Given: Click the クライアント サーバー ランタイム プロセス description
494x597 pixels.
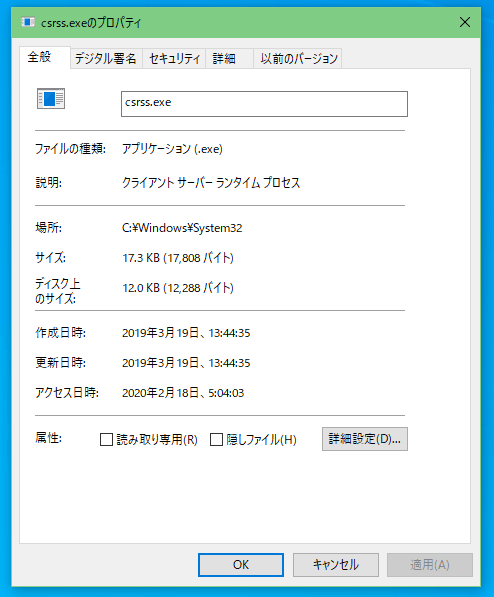Looking at the screenshot, I should [x=211, y=183].
